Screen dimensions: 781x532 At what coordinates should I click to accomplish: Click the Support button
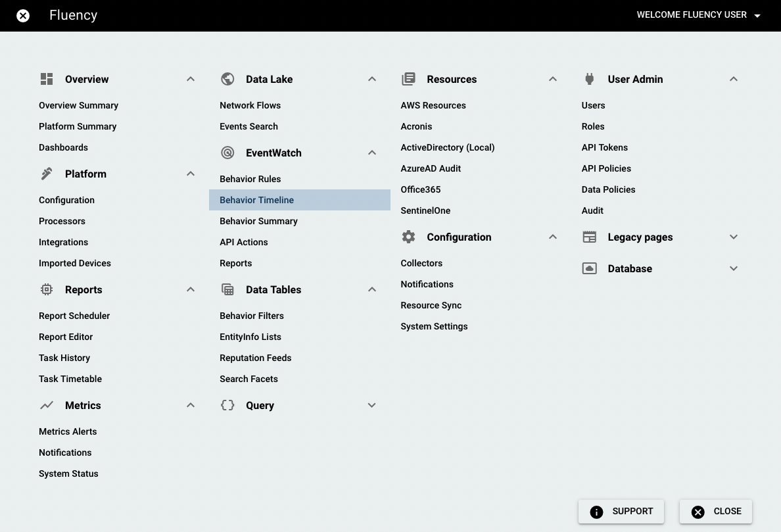click(621, 512)
